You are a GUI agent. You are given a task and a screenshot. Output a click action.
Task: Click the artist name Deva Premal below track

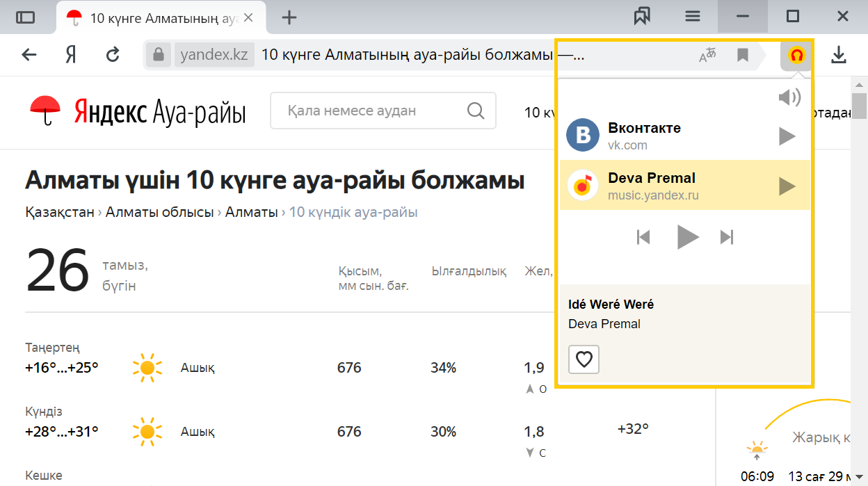pos(604,324)
